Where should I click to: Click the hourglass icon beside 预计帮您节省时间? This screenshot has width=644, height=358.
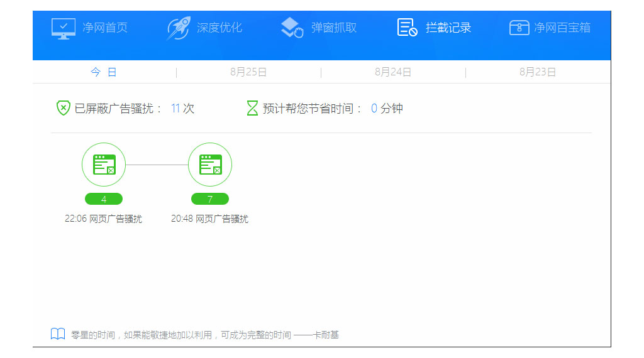tap(252, 108)
